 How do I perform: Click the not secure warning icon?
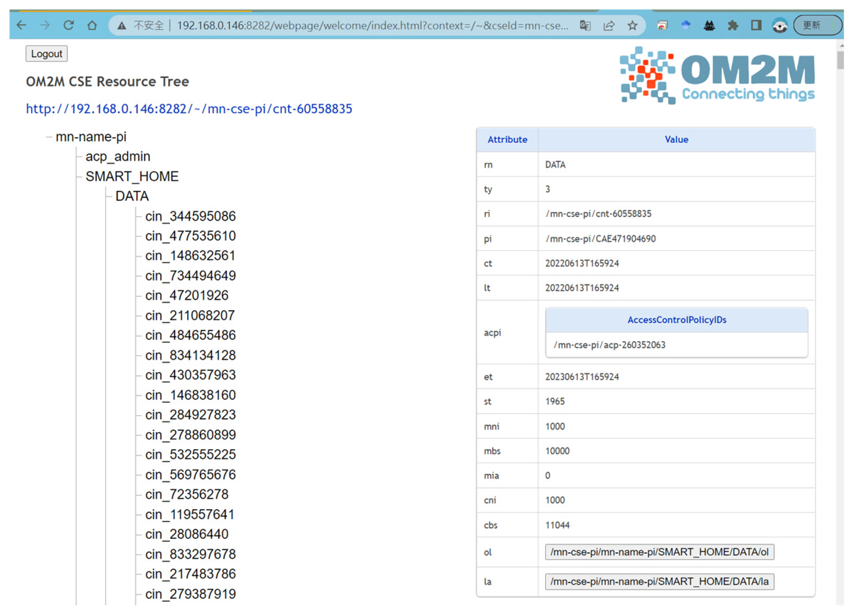(x=122, y=25)
